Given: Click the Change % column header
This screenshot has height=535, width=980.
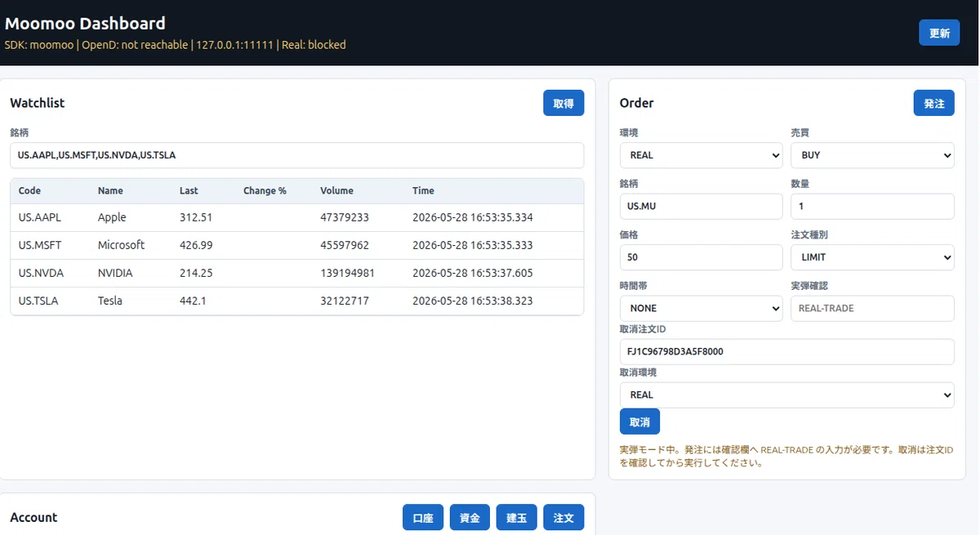Looking at the screenshot, I should point(265,190).
